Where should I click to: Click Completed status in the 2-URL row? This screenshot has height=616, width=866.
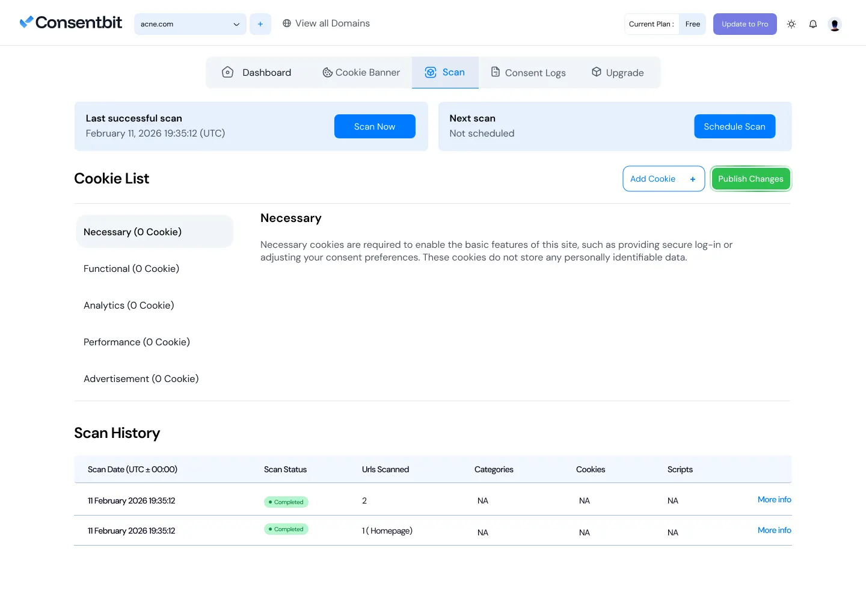click(x=286, y=502)
